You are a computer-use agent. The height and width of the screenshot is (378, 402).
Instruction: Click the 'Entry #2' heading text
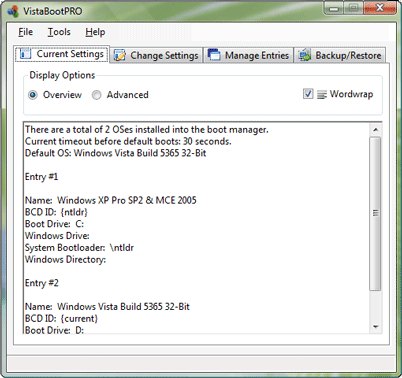pyautogui.click(x=42, y=283)
